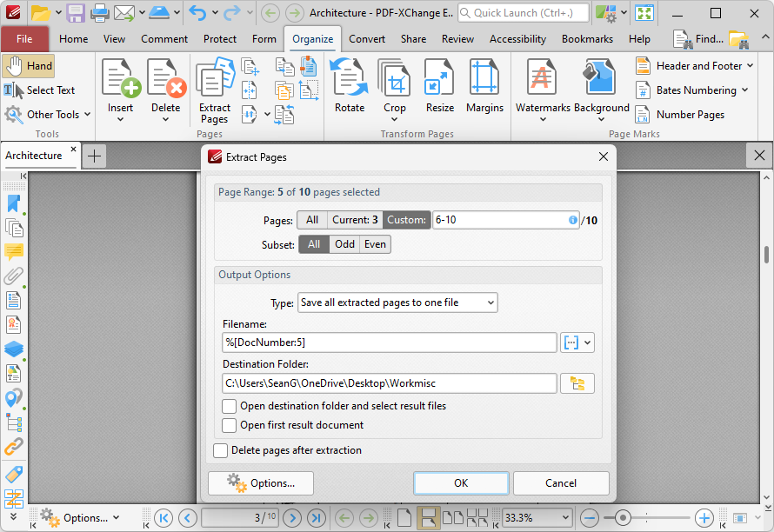The width and height of the screenshot is (774, 532).
Task: Select the All pages option
Action: coord(312,220)
